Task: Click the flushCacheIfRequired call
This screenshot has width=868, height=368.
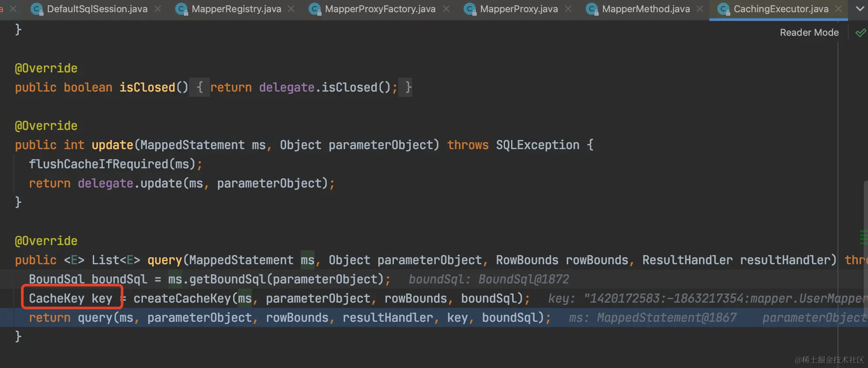Action: click(98, 164)
